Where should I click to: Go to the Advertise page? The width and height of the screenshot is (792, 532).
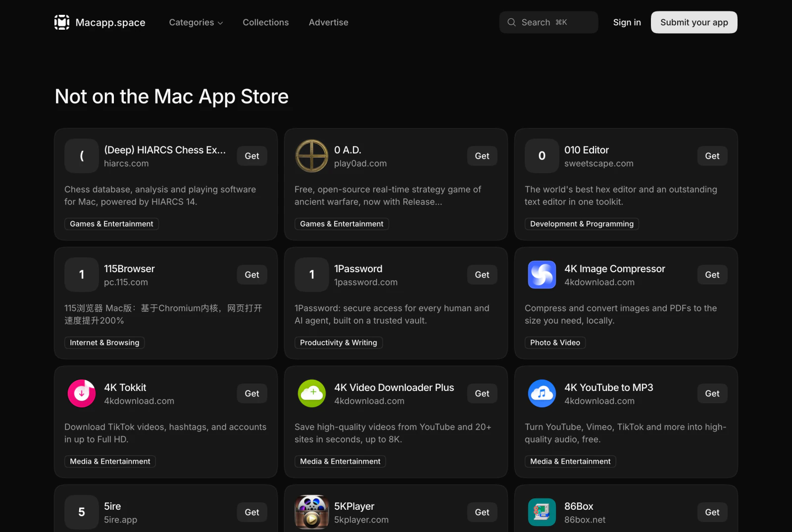(329, 22)
